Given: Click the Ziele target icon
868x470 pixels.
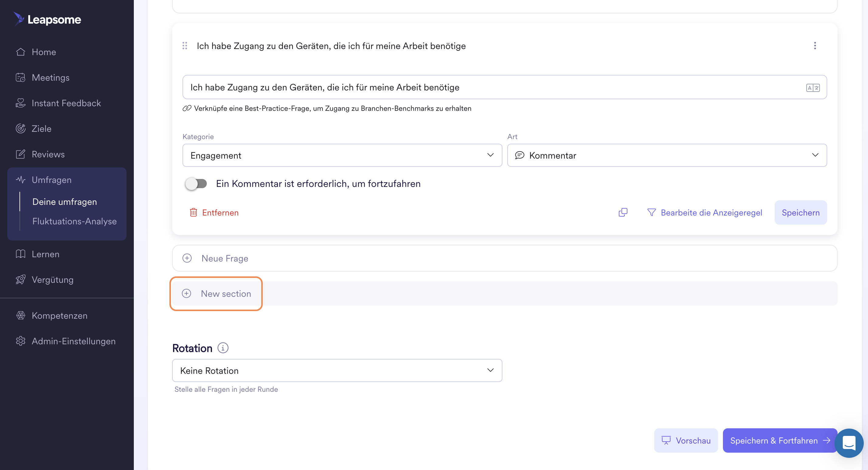Looking at the screenshot, I should [21, 128].
